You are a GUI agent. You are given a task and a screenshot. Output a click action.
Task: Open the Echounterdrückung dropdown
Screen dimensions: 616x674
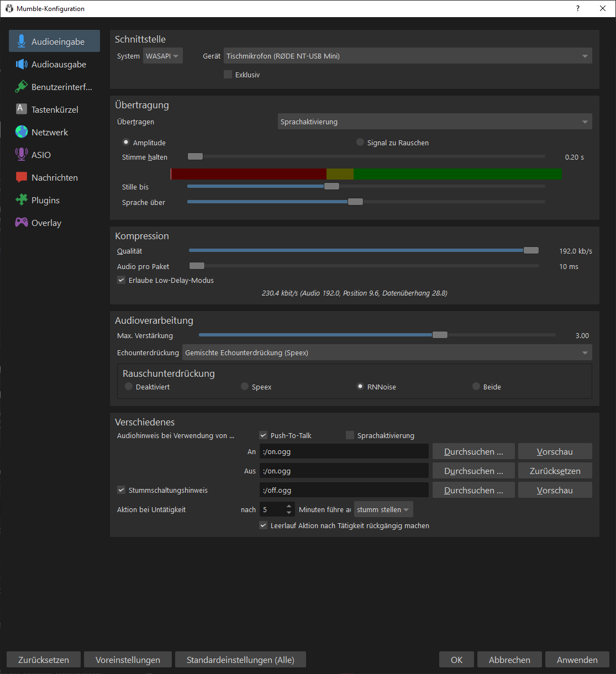(x=387, y=352)
